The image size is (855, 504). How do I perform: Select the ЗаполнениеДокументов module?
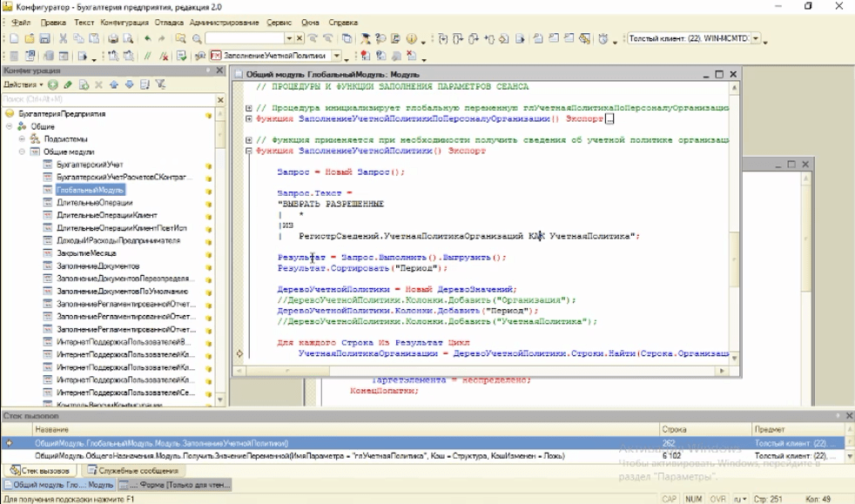tap(98, 265)
